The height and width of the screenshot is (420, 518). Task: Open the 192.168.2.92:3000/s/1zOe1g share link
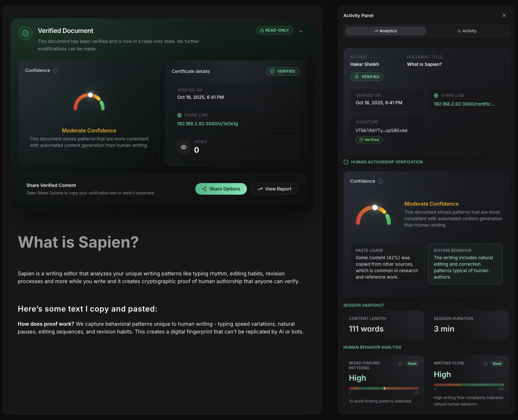pyautogui.click(x=208, y=124)
